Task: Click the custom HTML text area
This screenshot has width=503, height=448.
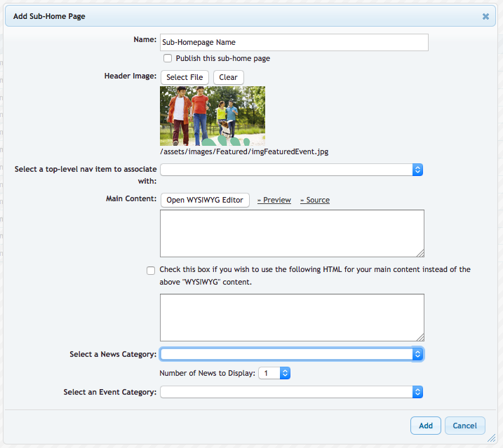Action: [292, 318]
